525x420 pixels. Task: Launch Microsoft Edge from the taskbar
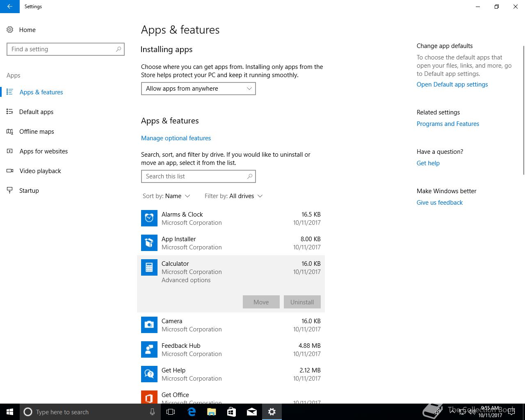tap(192, 412)
